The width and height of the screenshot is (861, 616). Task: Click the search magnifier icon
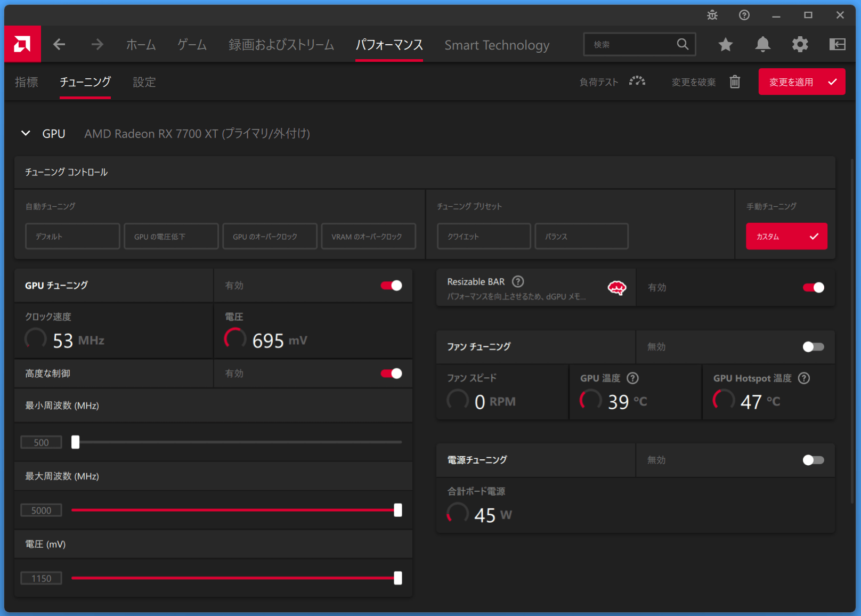(x=683, y=44)
